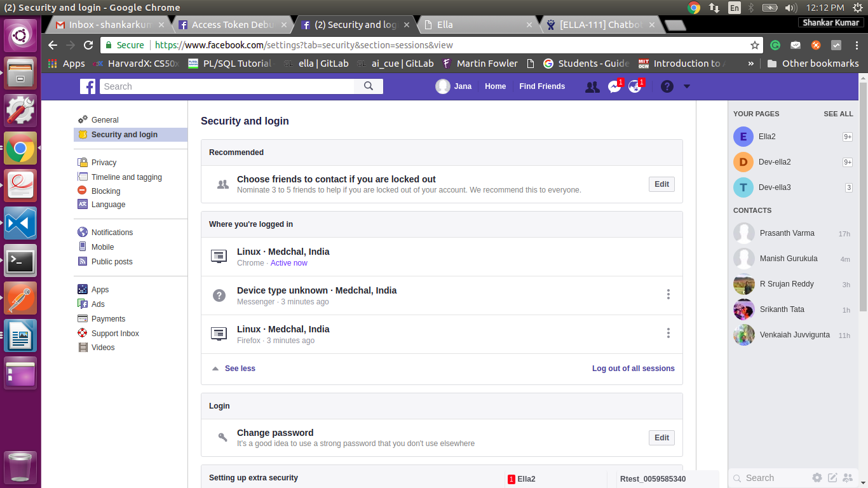Open Notifications settings
This screenshot has height=488, width=868.
pyautogui.click(x=112, y=233)
